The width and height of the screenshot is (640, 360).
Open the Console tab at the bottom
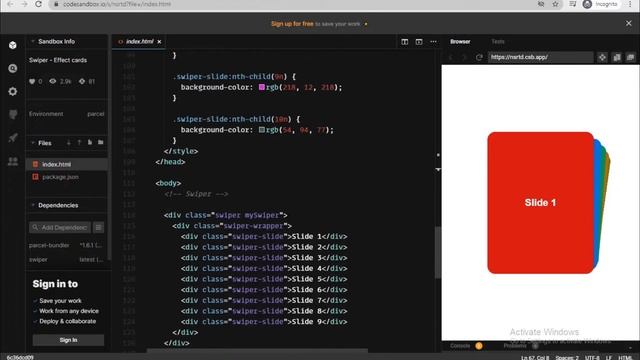pyautogui.click(x=460, y=346)
